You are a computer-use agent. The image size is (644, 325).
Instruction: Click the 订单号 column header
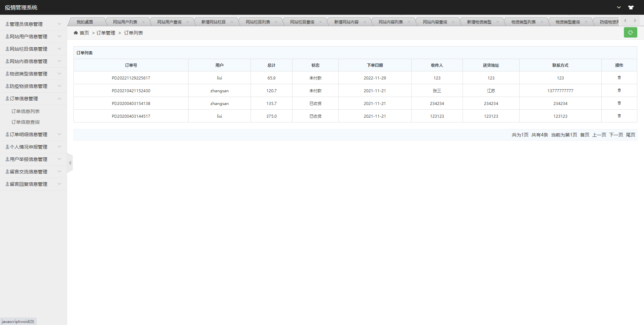[131, 65]
